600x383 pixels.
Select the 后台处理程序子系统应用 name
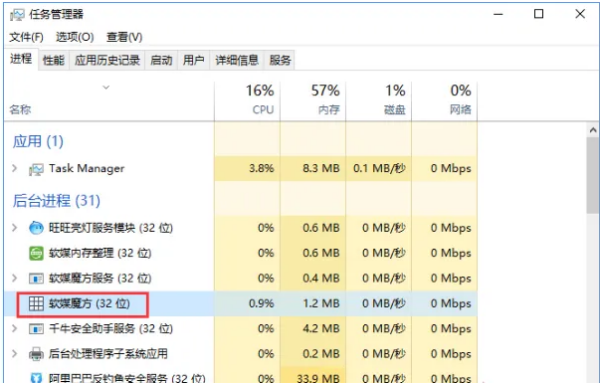click(x=108, y=354)
